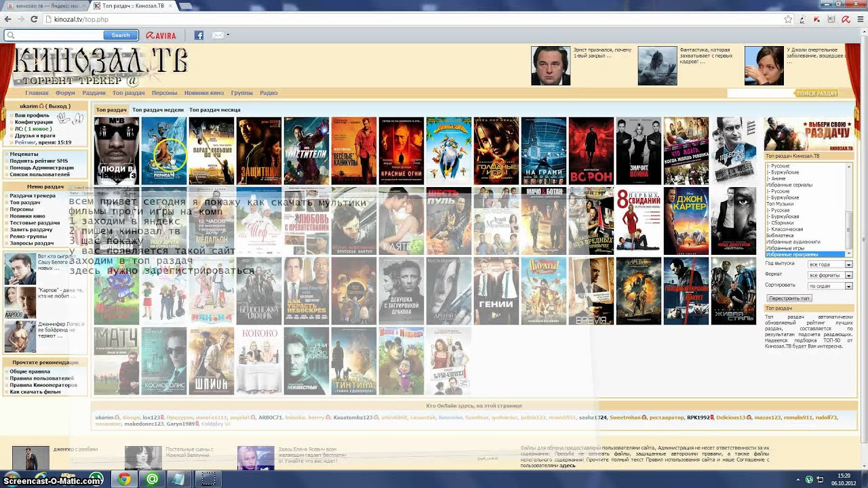Click the browser forward arrow
The width and height of the screenshot is (868, 488).
point(22,19)
